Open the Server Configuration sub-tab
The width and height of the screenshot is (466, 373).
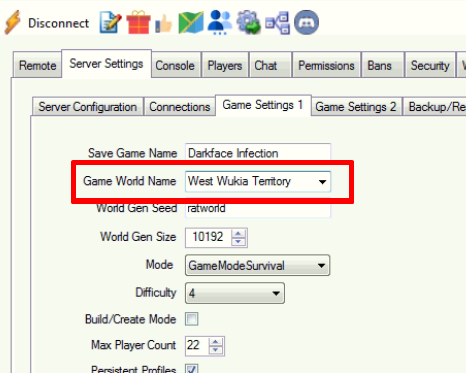(x=88, y=107)
